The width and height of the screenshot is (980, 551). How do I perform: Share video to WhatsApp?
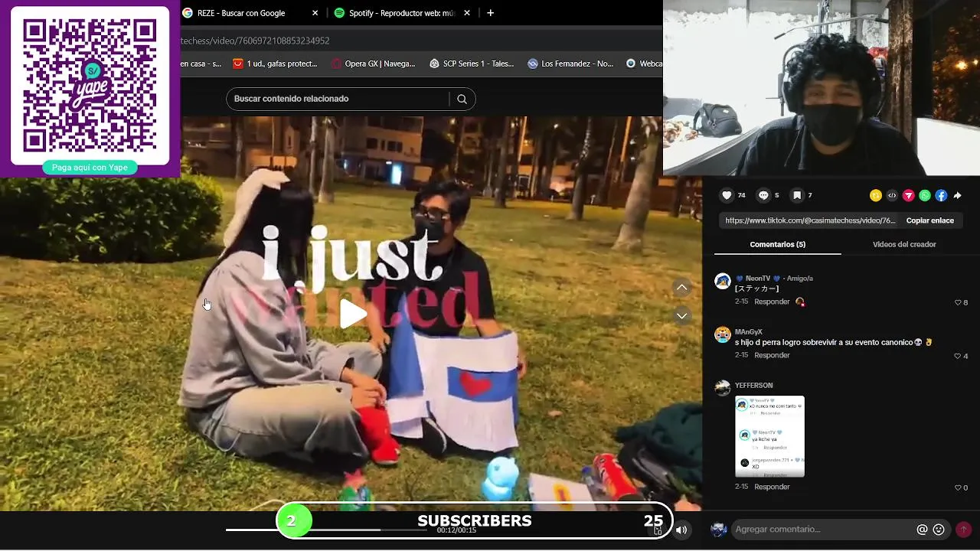tap(925, 196)
